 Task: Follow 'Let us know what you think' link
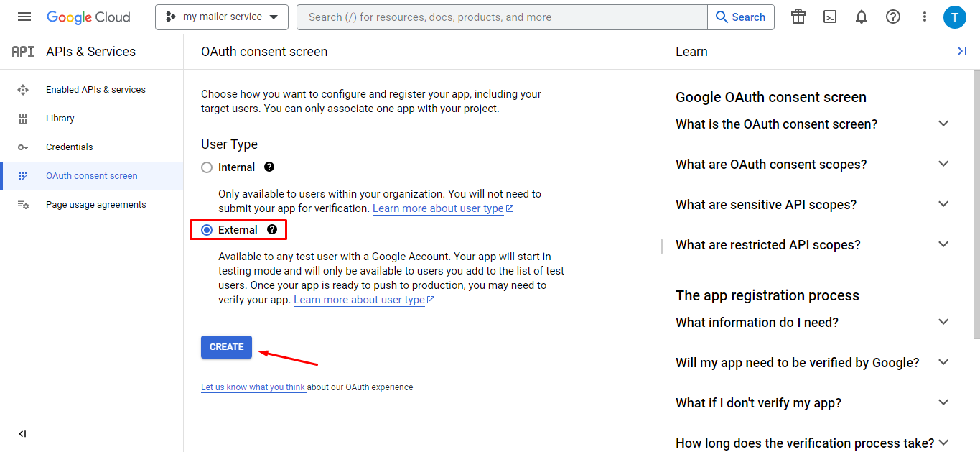pyautogui.click(x=253, y=387)
